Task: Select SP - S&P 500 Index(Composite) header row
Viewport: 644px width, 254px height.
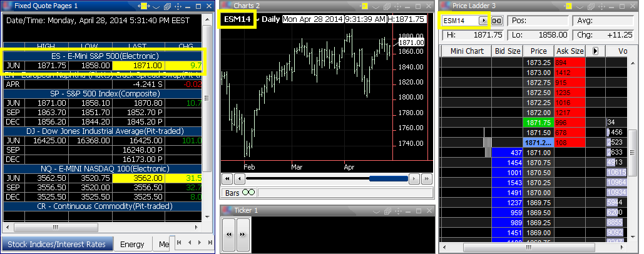Action: click(x=103, y=94)
